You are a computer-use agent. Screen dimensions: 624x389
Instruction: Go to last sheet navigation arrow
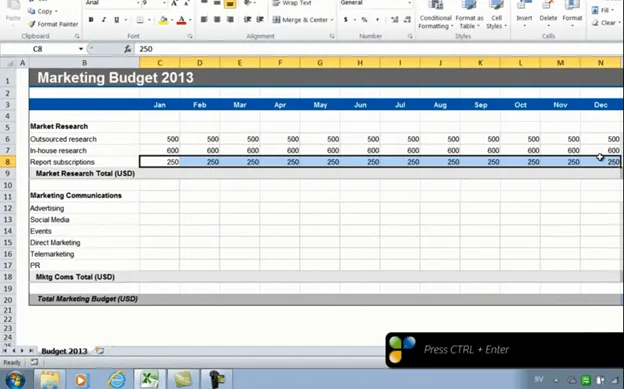tap(31, 351)
